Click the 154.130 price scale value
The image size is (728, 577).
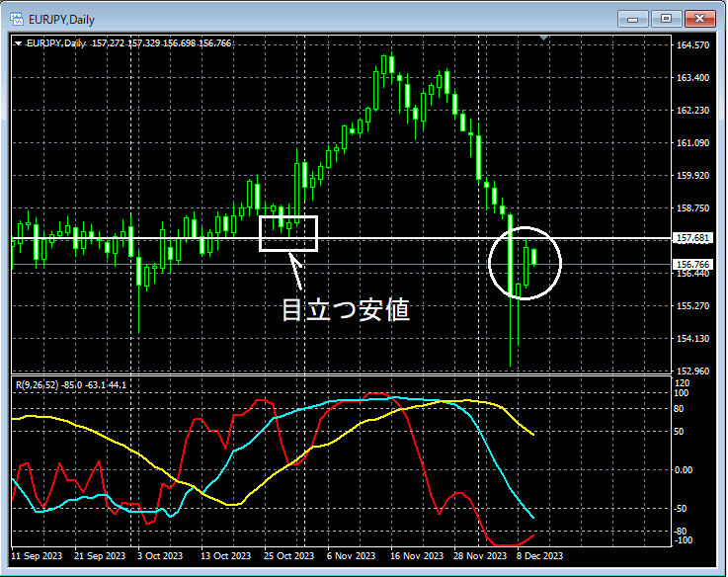point(692,338)
